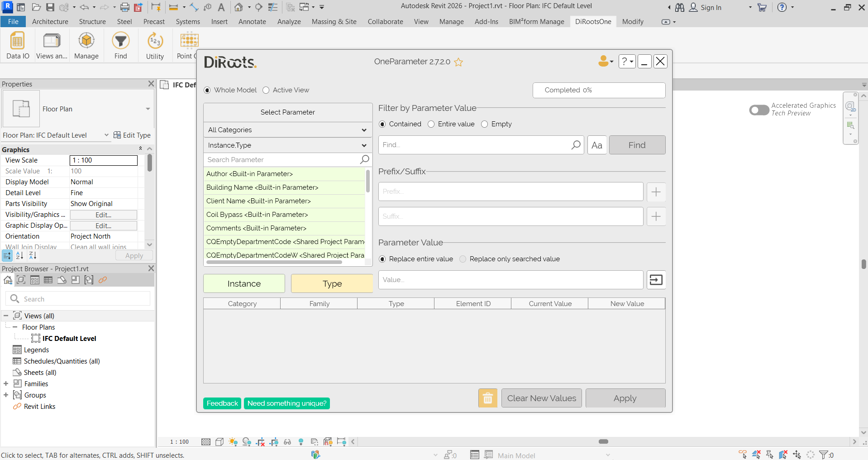Viewport: 868px width, 460px height.
Task: Click the Instance button
Action: [244, 283]
